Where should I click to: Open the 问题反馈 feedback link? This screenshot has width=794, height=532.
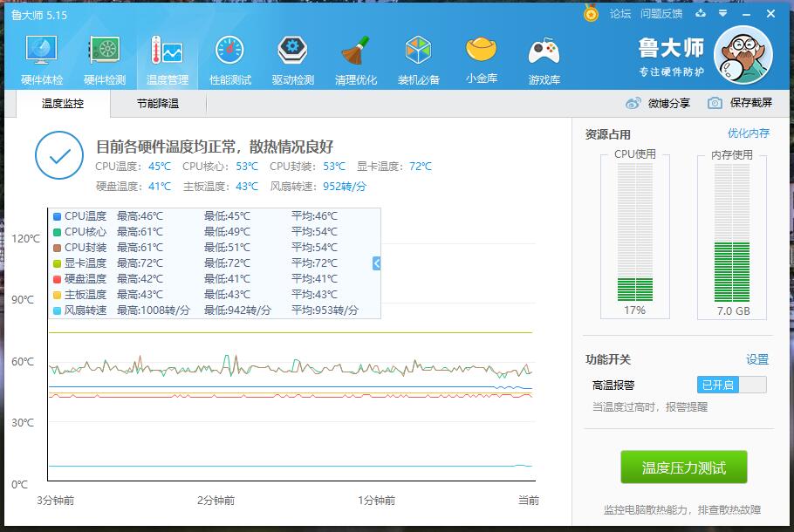click(x=661, y=14)
